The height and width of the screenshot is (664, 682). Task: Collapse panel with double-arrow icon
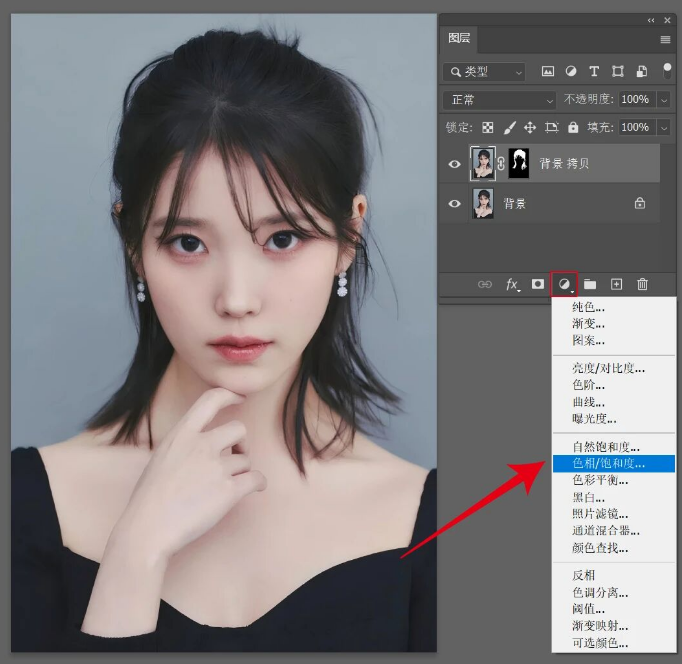click(651, 20)
